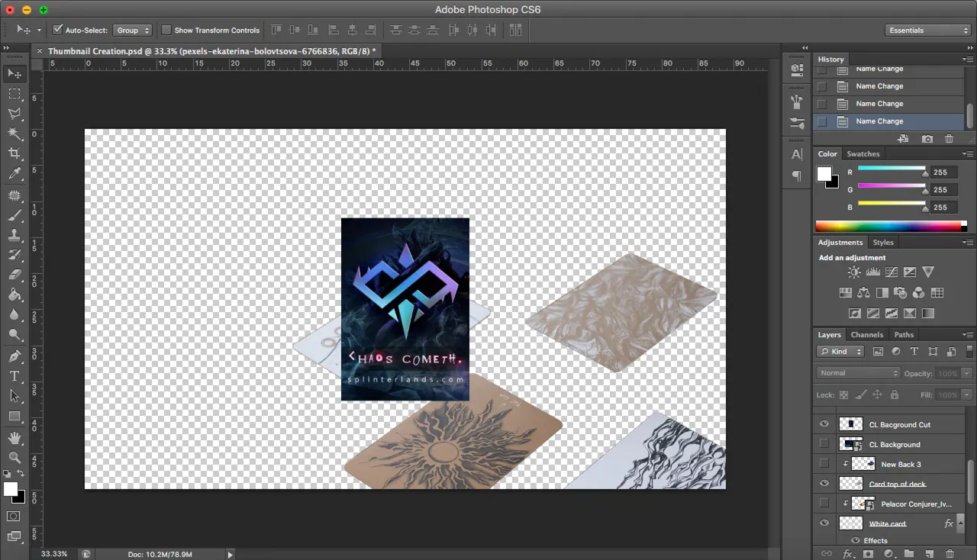Select the Horizontal Type tool
The image size is (977, 560).
pyautogui.click(x=15, y=376)
